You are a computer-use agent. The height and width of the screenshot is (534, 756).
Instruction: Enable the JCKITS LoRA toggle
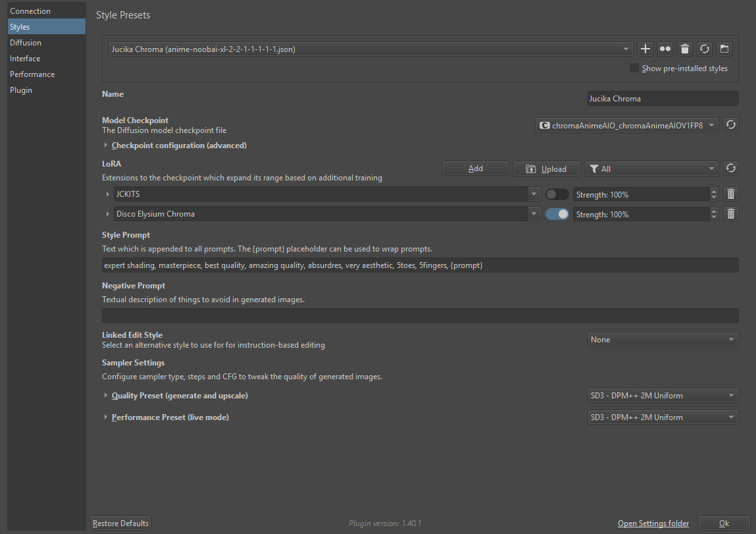[557, 194]
